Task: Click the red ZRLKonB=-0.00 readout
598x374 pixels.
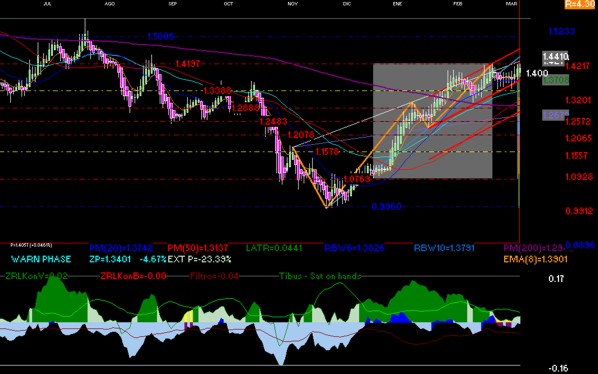Action: click(x=133, y=276)
